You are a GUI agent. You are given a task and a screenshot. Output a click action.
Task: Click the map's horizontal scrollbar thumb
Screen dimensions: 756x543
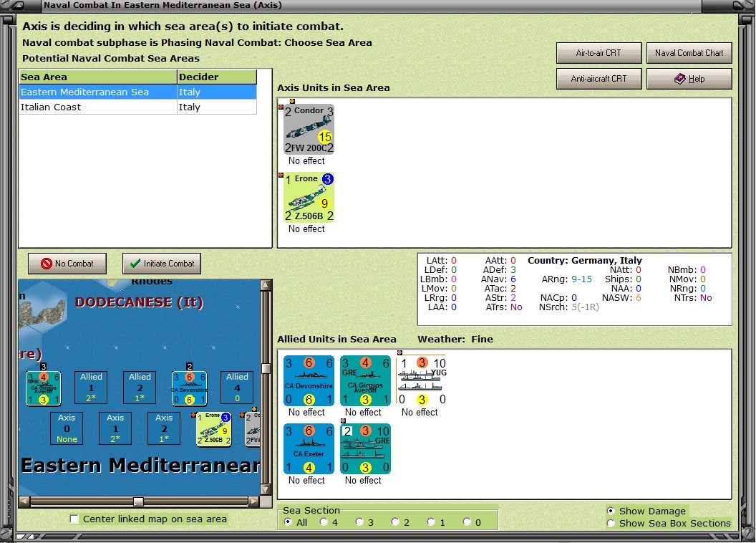(x=138, y=501)
